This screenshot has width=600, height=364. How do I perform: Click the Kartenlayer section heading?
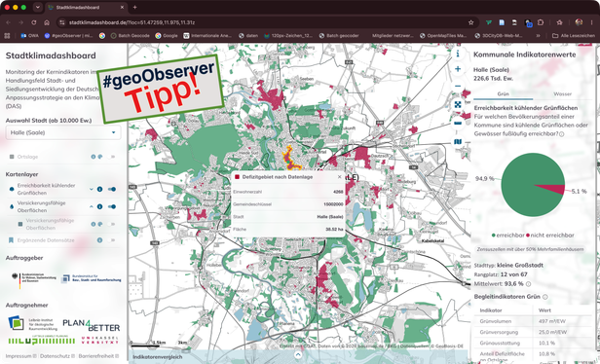click(21, 174)
